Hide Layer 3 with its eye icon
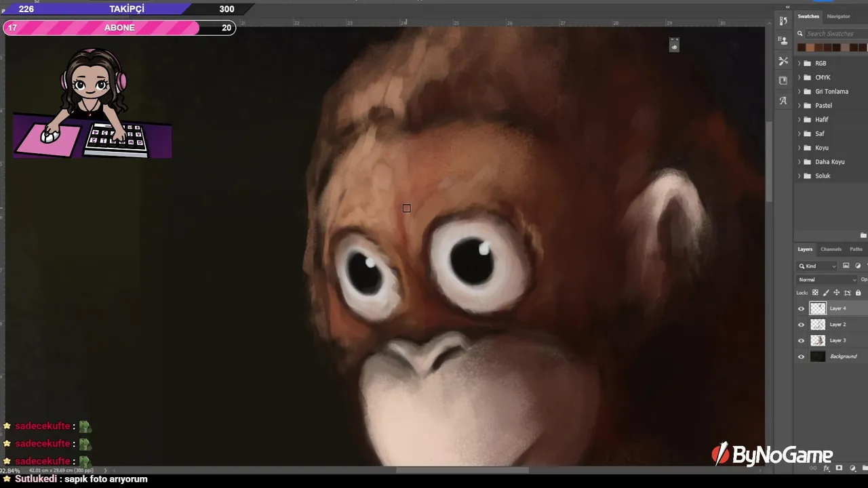This screenshot has height=488, width=868. pos(801,340)
